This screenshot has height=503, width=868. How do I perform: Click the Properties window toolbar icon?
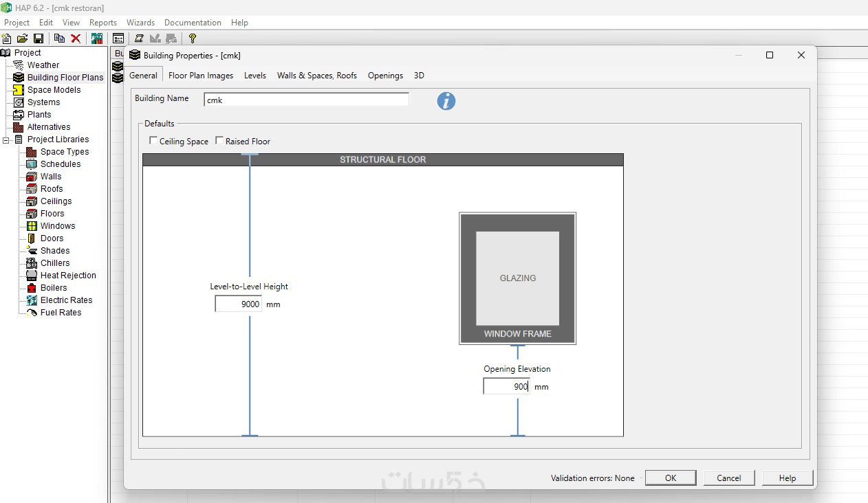(x=118, y=38)
